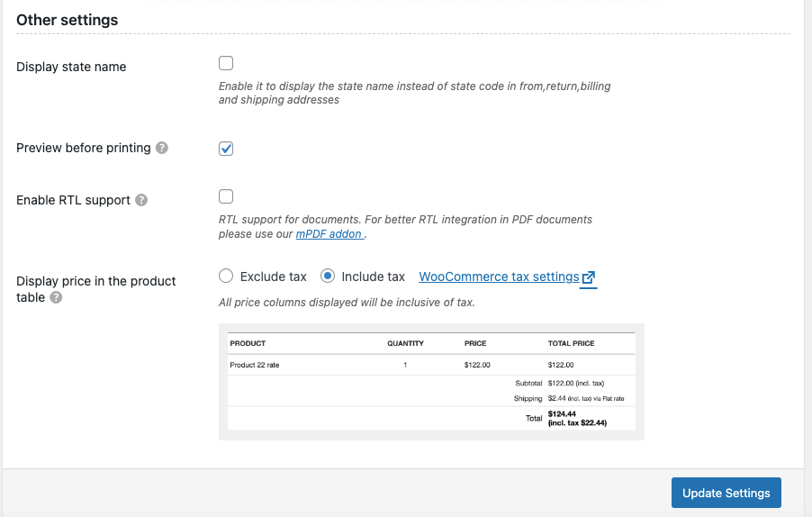Click the Shipping $2.44 line in preview
The width and height of the screenshot is (812, 517).
pos(569,398)
